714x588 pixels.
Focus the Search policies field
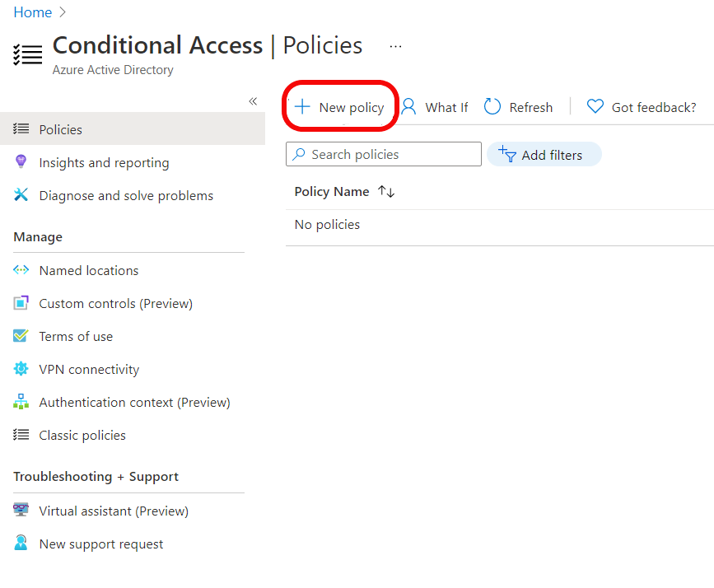[384, 154]
